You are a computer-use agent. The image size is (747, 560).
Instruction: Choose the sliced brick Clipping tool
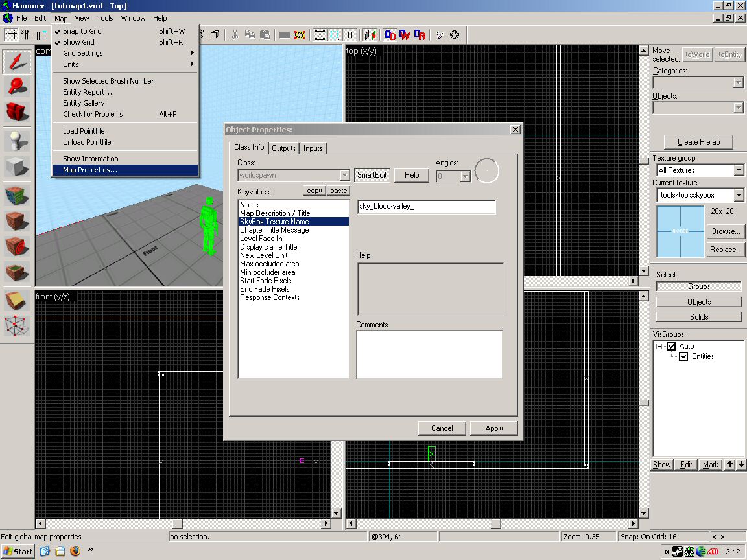17,301
